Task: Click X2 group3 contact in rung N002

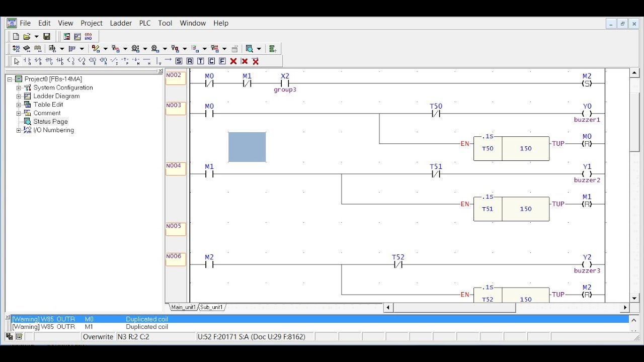Action: [x=285, y=83]
